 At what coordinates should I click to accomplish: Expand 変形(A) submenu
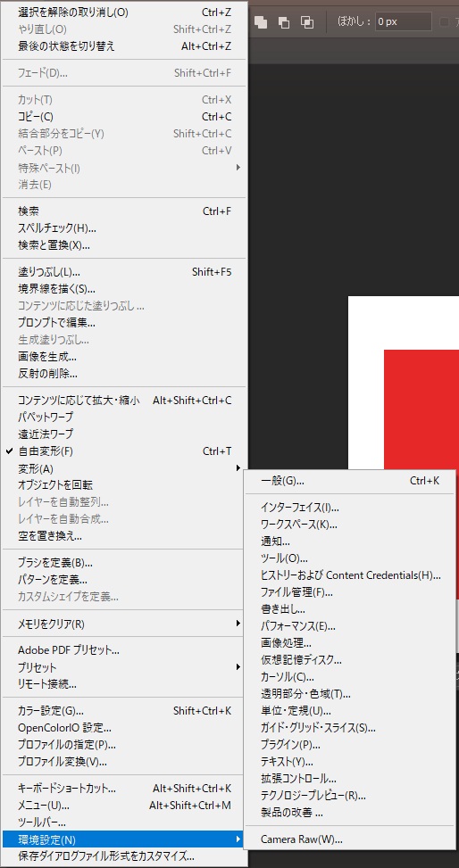(125, 468)
